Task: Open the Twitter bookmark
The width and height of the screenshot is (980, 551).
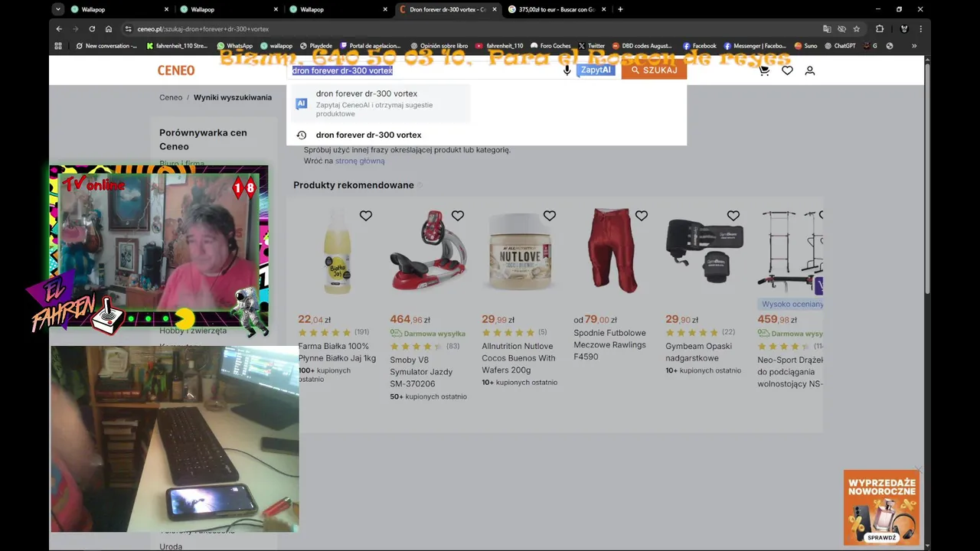Action: coord(592,46)
